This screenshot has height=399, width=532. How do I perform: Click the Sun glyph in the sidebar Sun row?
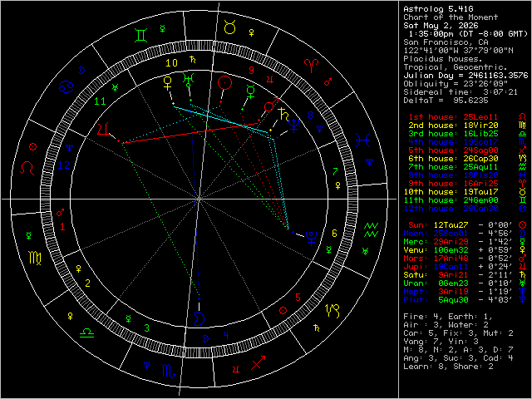click(x=523, y=224)
